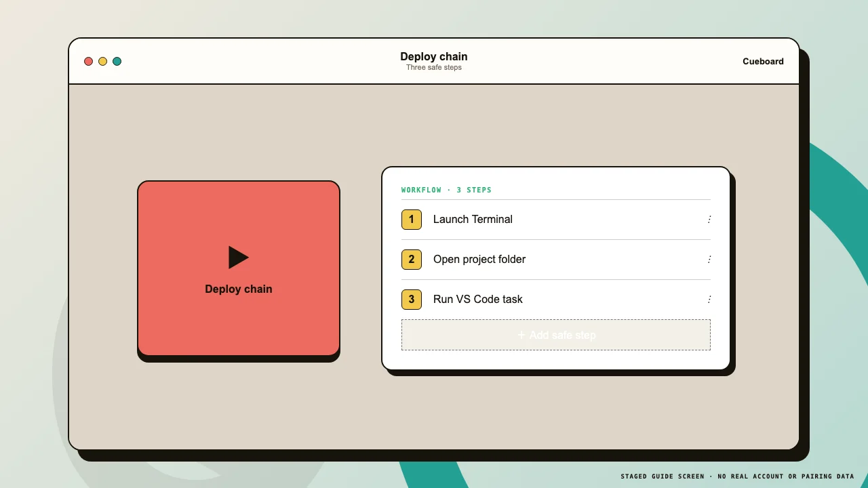Click the Three safe steps subtitle
This screenshot has height=488, width=868.
click(434, 68)
